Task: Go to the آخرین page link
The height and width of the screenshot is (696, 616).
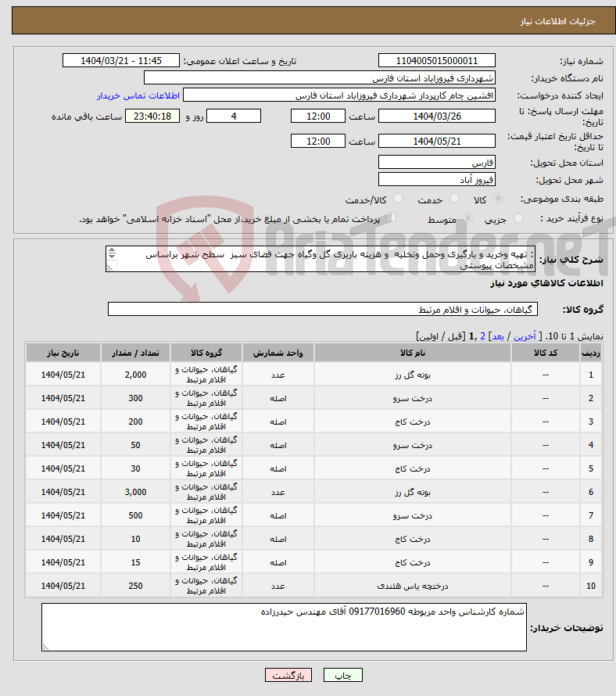Action: pyautogui.click(x=525, y=336)
